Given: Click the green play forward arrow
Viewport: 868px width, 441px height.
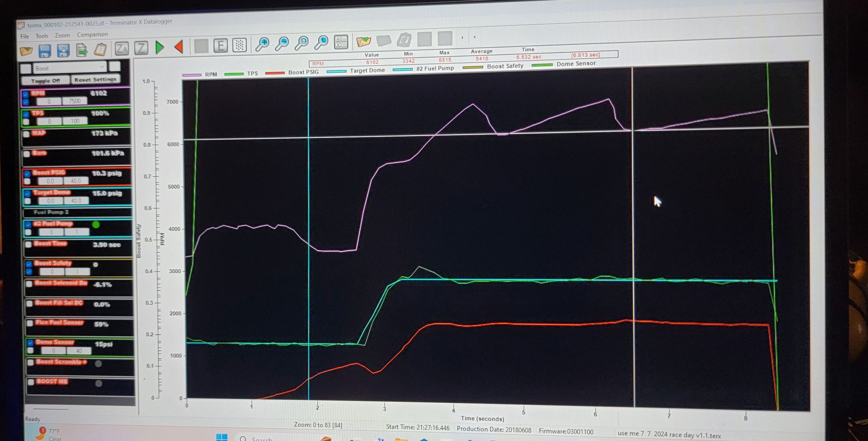Looking at the screenshot, I should point(160,48).
